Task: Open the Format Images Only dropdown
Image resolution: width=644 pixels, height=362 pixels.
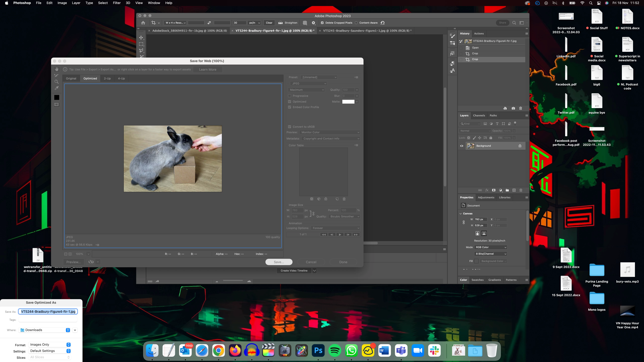Action: [50, 345]
